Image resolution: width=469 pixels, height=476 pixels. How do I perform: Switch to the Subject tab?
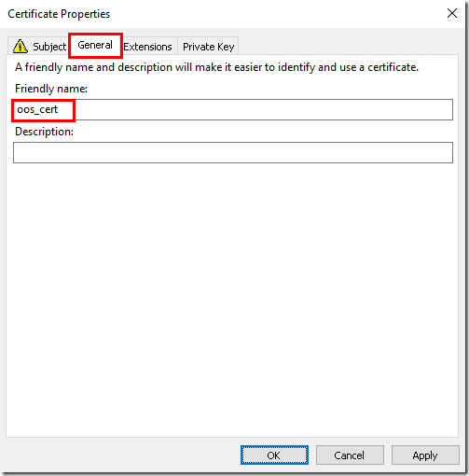point(38,47)
